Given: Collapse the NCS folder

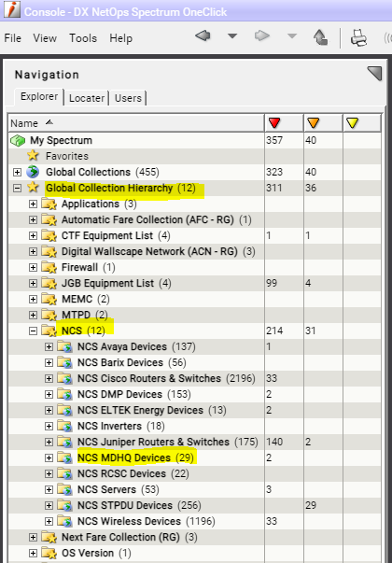Looking at the screenshot, I should point(33,331).
